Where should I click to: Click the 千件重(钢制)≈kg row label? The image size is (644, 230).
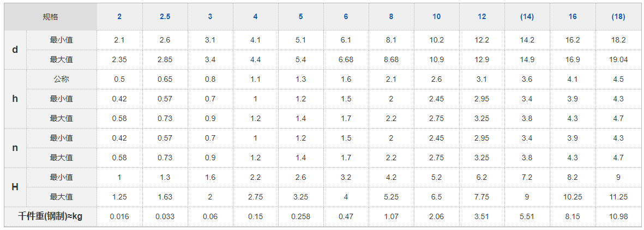(x=50, y=217)
